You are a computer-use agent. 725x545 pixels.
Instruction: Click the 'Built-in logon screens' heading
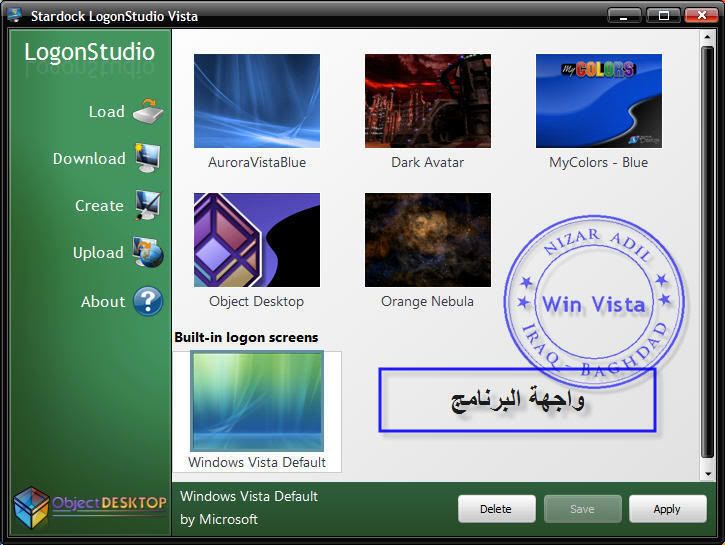246,337
